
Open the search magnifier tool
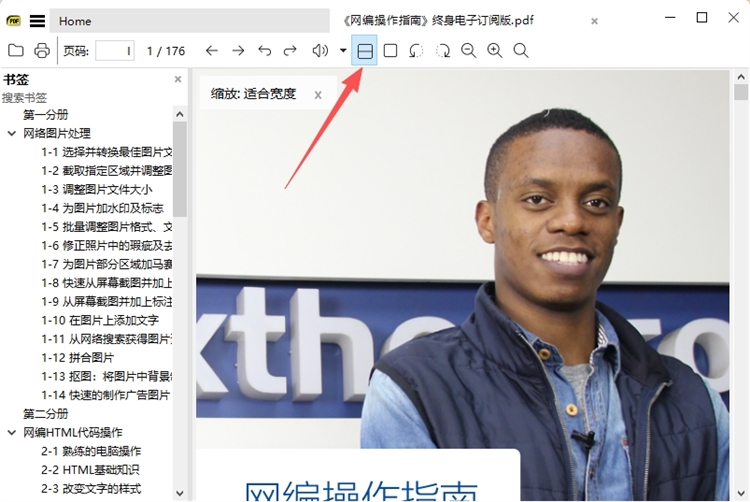(x=521, y=51)
